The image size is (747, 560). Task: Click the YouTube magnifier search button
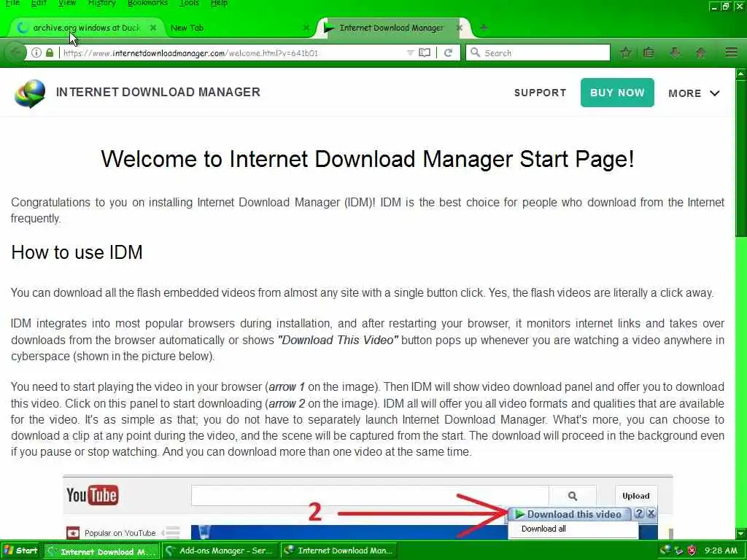coord(573,496)
